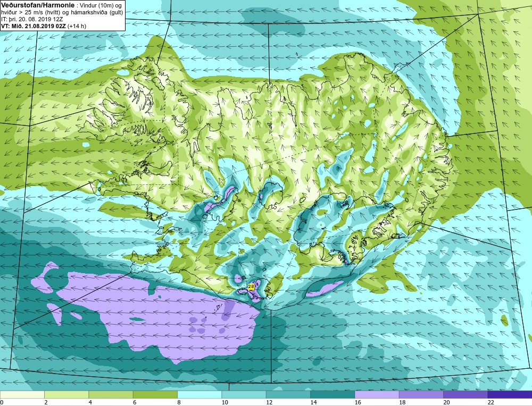Click the legend scale label '22'

(x=491, y=402)
